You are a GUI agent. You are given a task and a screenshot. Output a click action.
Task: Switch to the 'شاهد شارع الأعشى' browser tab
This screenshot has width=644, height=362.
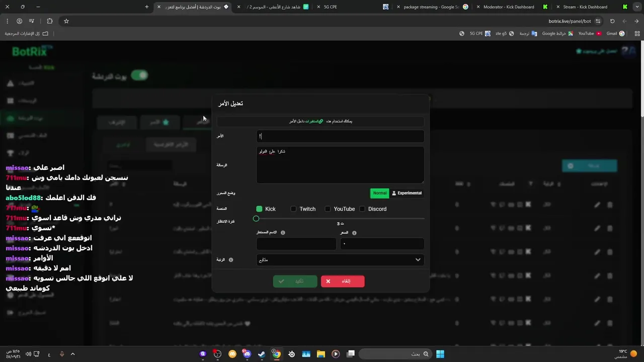click(274, 7)
